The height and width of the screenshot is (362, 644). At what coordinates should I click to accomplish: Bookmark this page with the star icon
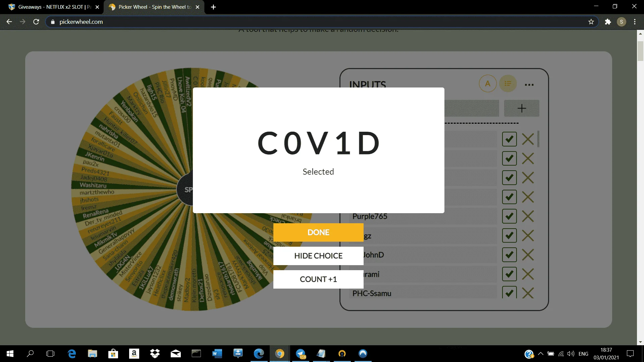pyautogui.click(x=591, y=22)
